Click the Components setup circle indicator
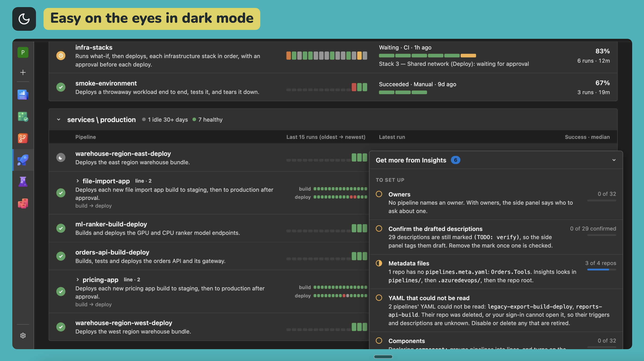Screen dimensions: 644x361 pos(379,340)
